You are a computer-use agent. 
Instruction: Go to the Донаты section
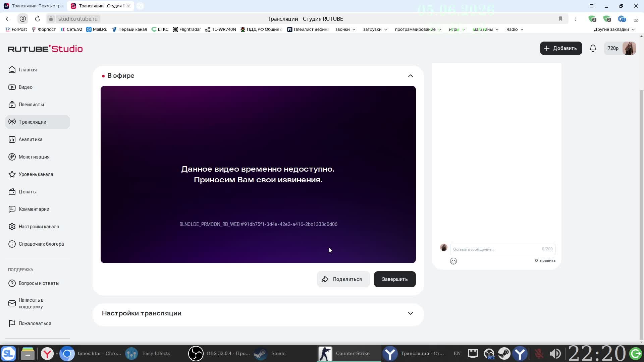point(38,192)
